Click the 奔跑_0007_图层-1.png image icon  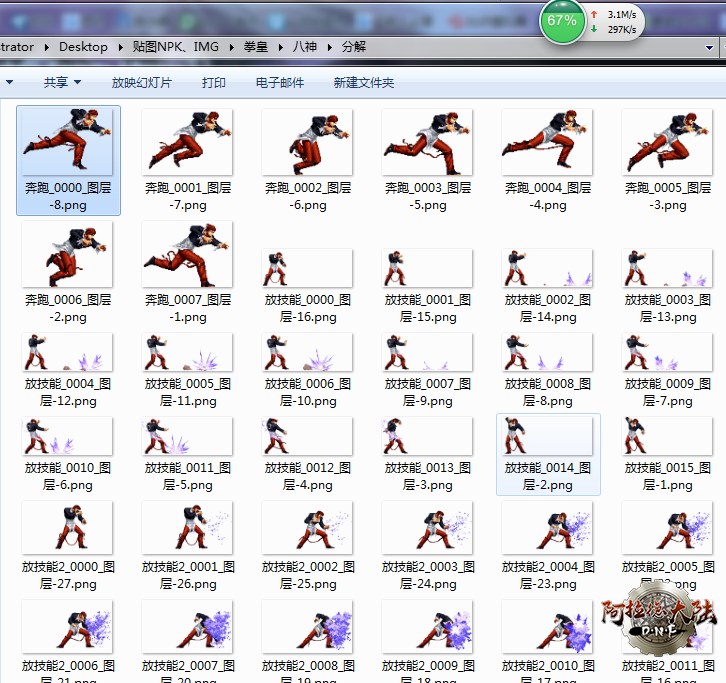tap(188, 255)
